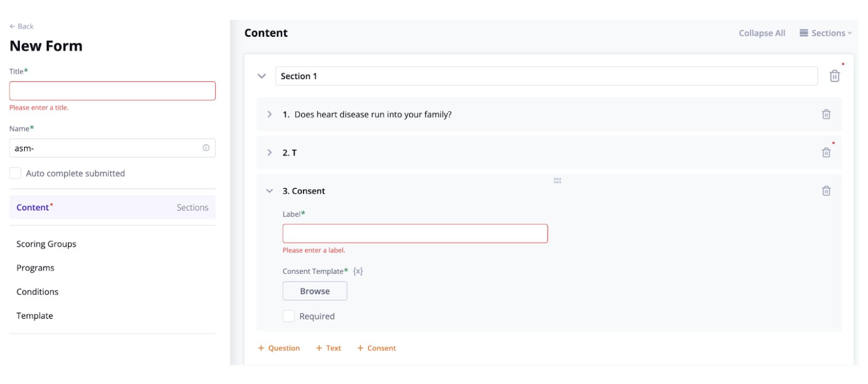This screenshot has height=384, width=868.
Task: Select Template in the left sidebar
Action: tap(35, 315)
